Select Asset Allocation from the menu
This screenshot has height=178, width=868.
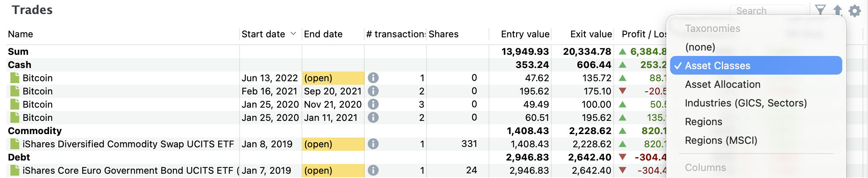point(722,84)
